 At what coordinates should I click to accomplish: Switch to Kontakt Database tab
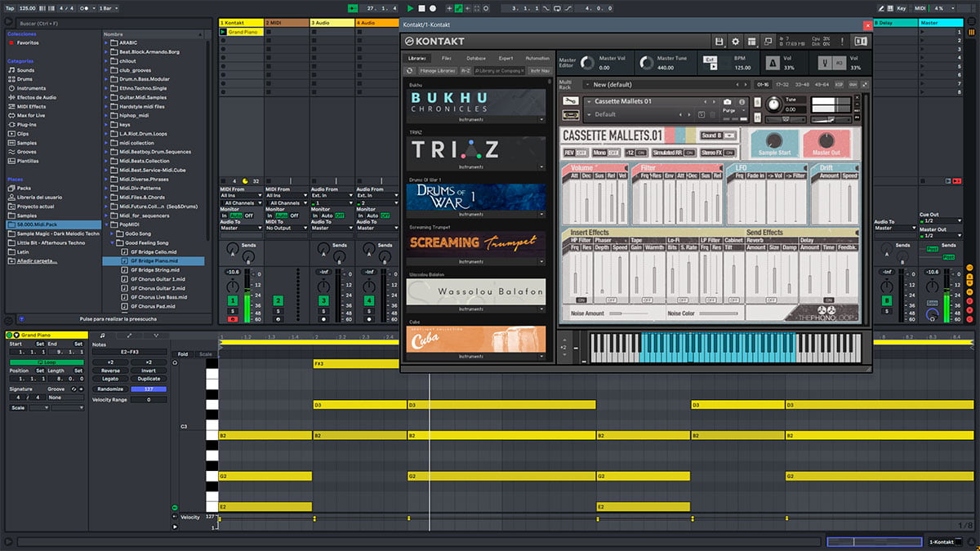pos(476,58)
